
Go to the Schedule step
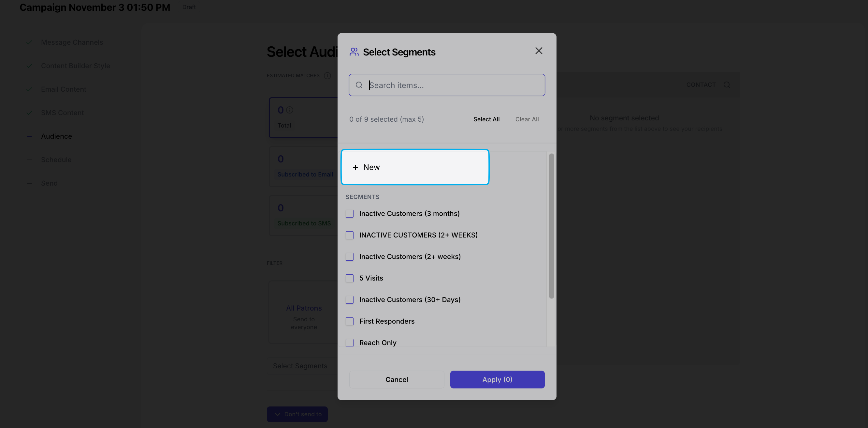point(56,160)
